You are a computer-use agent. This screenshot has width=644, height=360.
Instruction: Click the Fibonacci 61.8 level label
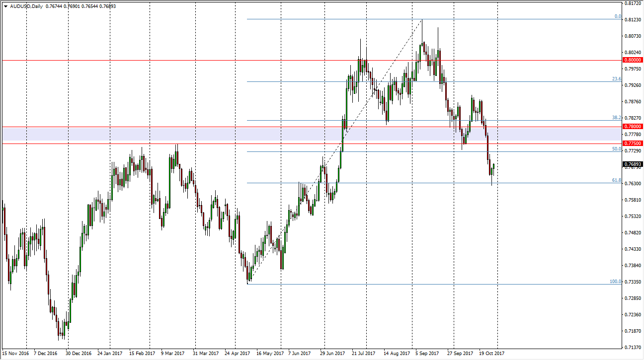[x=617, y=180]
